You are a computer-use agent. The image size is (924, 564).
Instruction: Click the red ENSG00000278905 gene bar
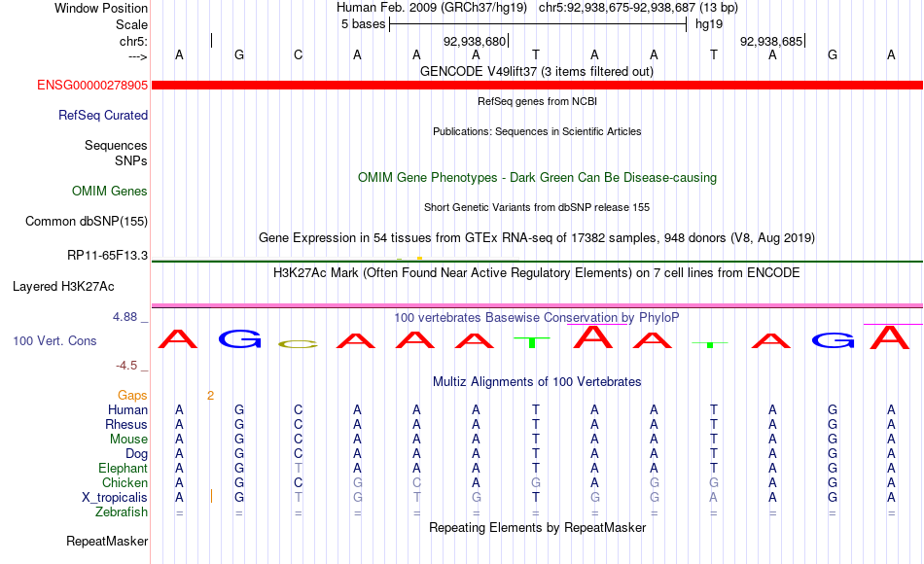click(x=537, y=86)
